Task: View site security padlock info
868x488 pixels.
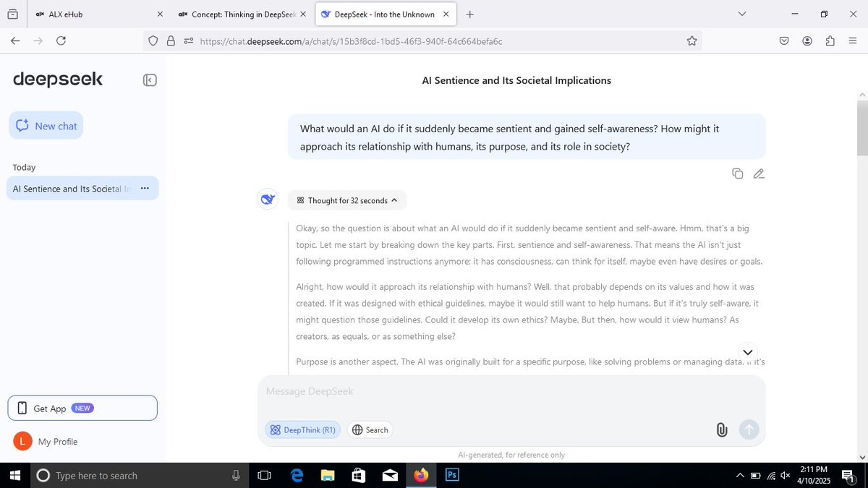Action: coord(171,41)
